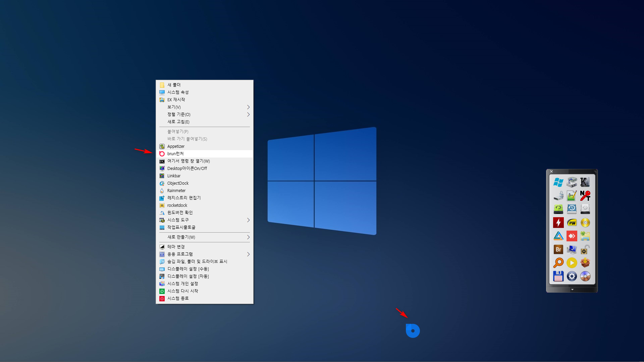Open the black K book icon in dock
This screenshot has width=644, height=362.
(585, 182)
